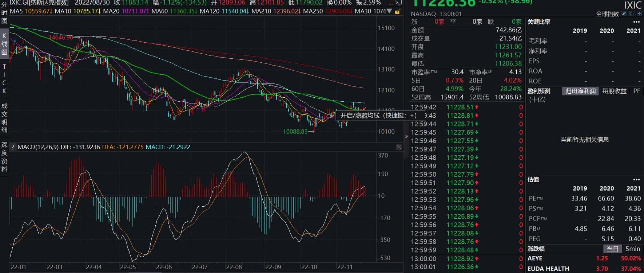
Task: Click the edit pencil icon near 全球指数
Action: click(x=624, y=14)
